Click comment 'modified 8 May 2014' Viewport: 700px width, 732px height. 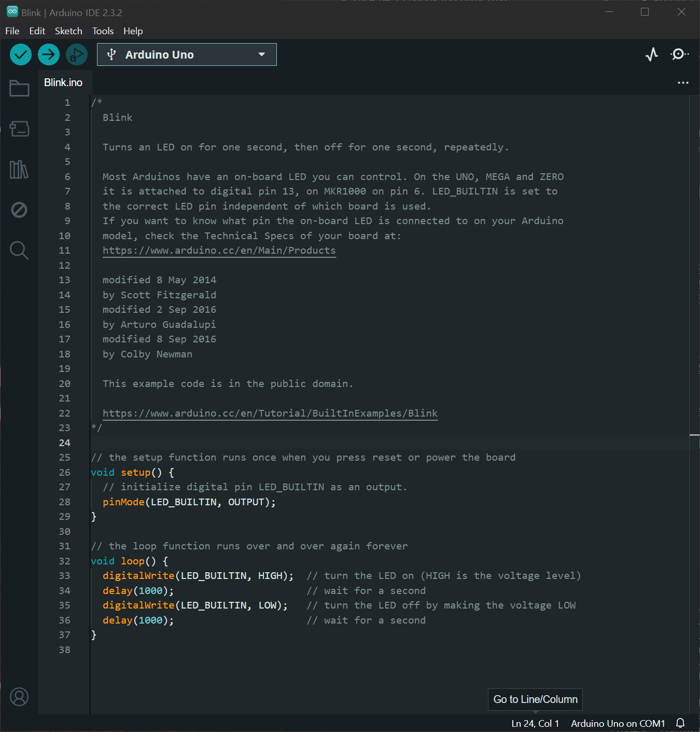click(x=159, y=280)
